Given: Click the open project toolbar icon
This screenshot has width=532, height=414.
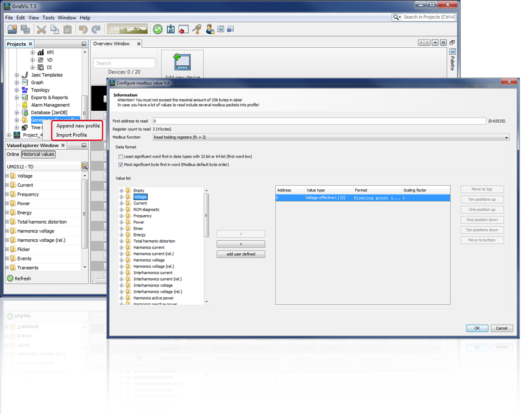Looking at the screenshot, I should point(12,29).
